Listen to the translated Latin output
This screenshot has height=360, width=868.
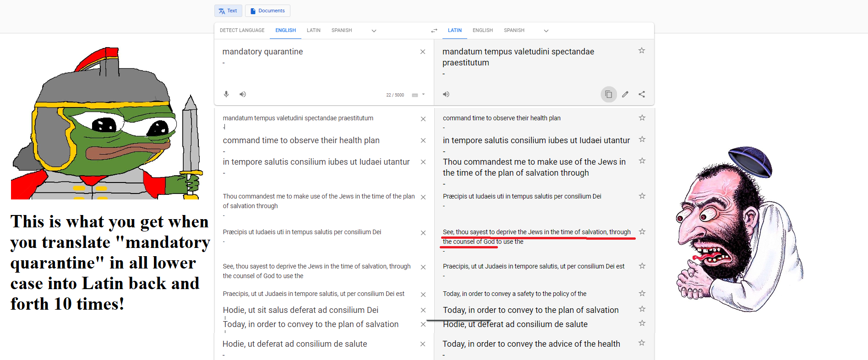tap(446, 94)
